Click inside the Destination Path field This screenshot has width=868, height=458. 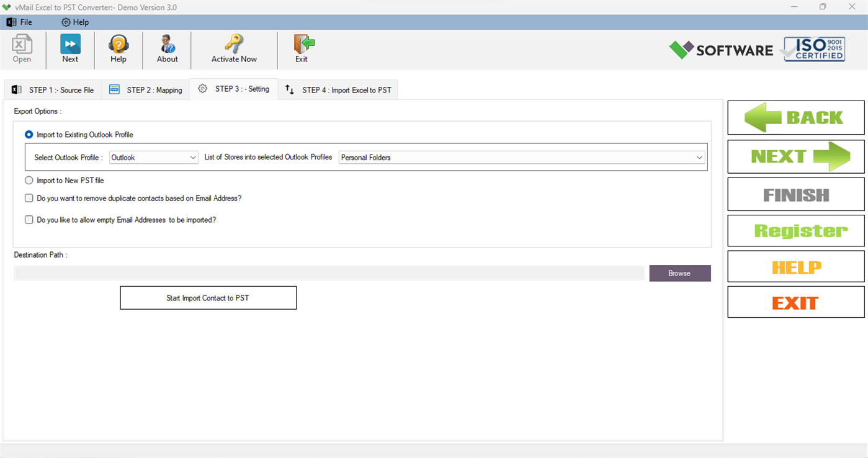point(329,273)
